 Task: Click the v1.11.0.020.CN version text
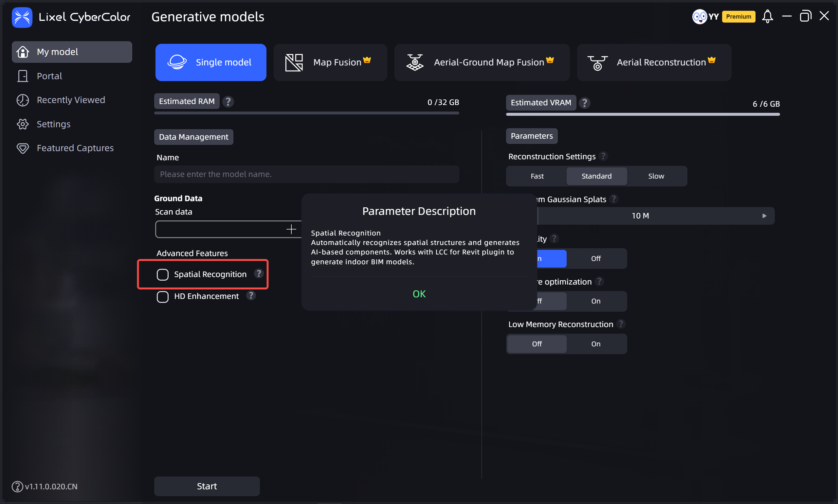coord(51,486)
